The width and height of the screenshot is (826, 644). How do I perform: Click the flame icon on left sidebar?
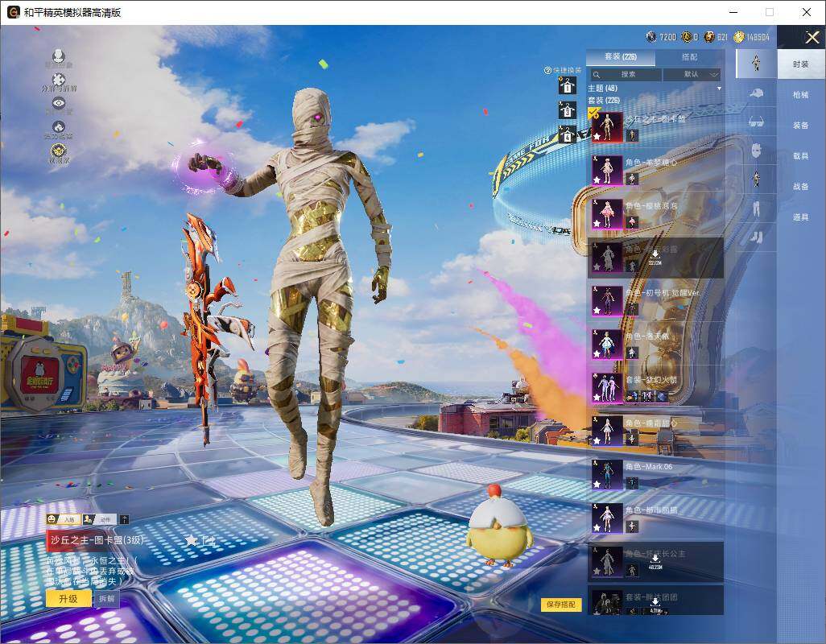coord(59,127)
